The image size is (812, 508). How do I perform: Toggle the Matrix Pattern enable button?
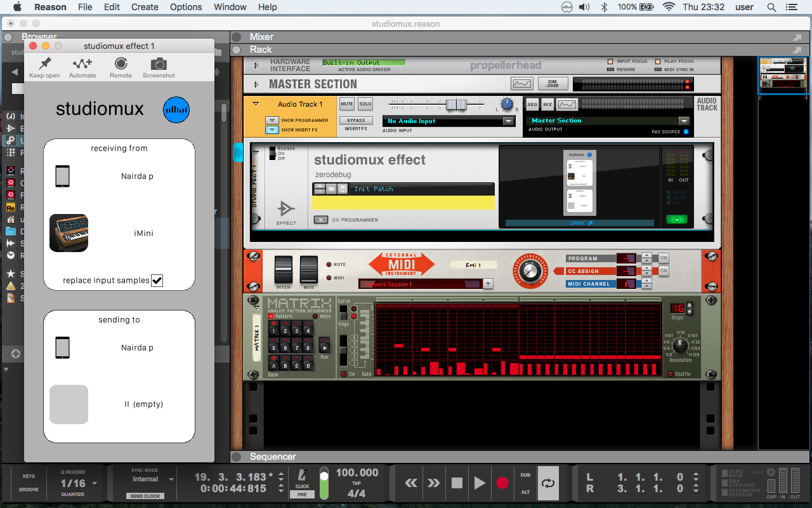tap(272, 316)
